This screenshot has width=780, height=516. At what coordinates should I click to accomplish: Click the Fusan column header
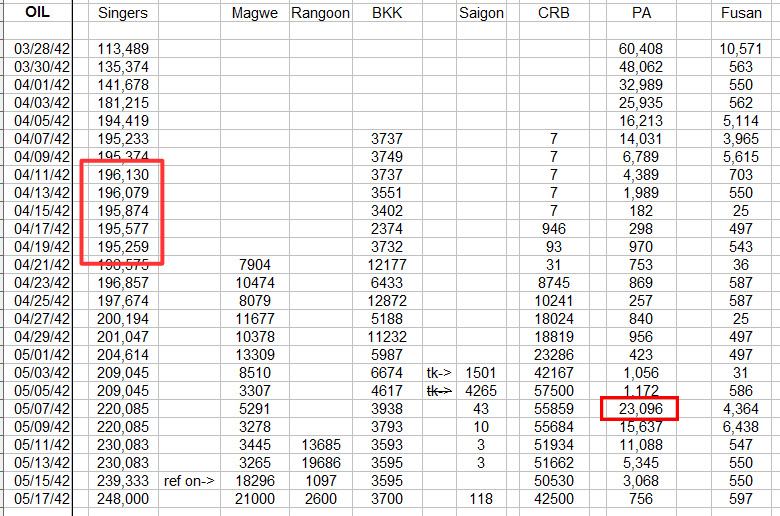pyautogui.click(x=741, y=13)
